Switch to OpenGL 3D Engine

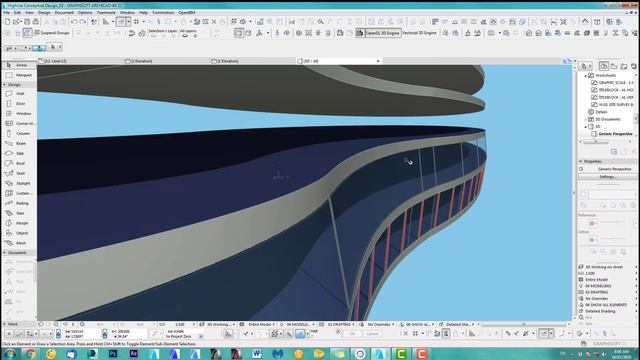pos(378,33)
